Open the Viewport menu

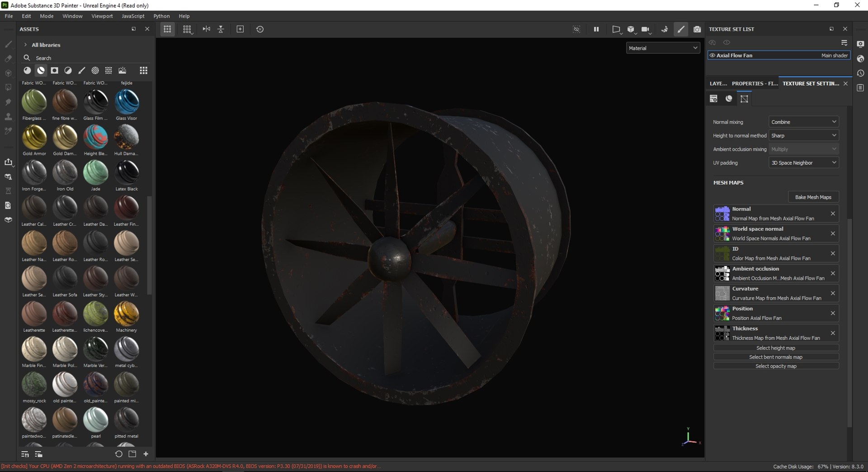tap(102, 16)
